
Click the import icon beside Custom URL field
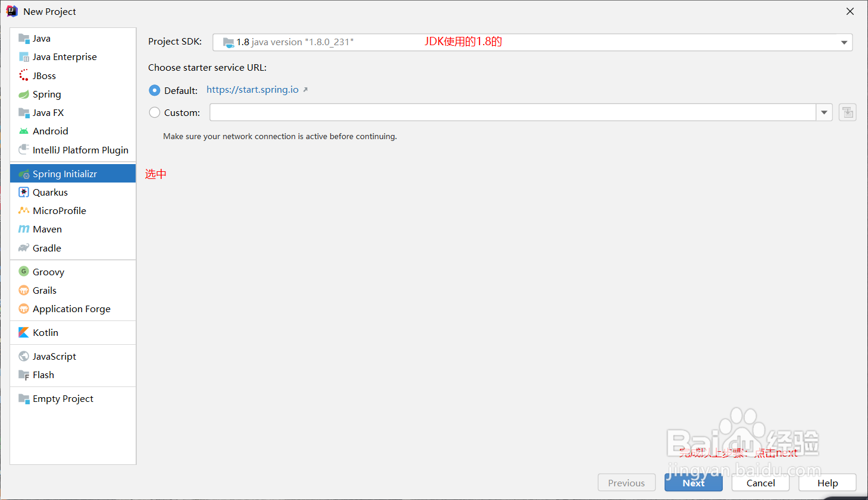click(x=848, y=112)
